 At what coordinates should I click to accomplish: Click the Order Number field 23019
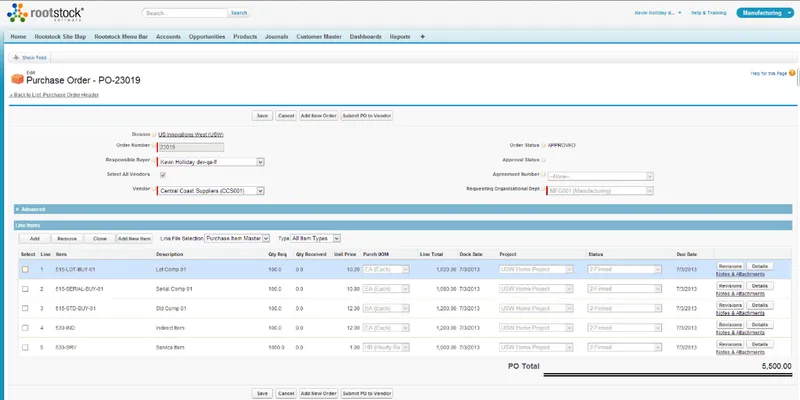[191, 147]
